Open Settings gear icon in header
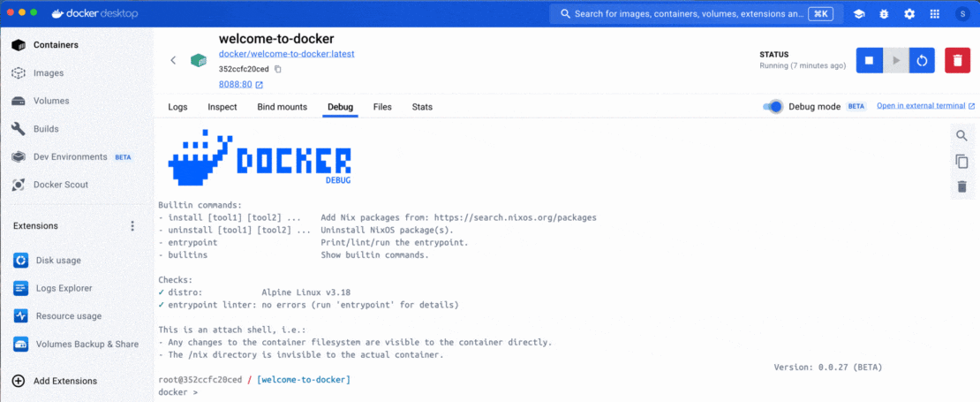The width and height of the screenshot is (980, 402). (909, 14)
